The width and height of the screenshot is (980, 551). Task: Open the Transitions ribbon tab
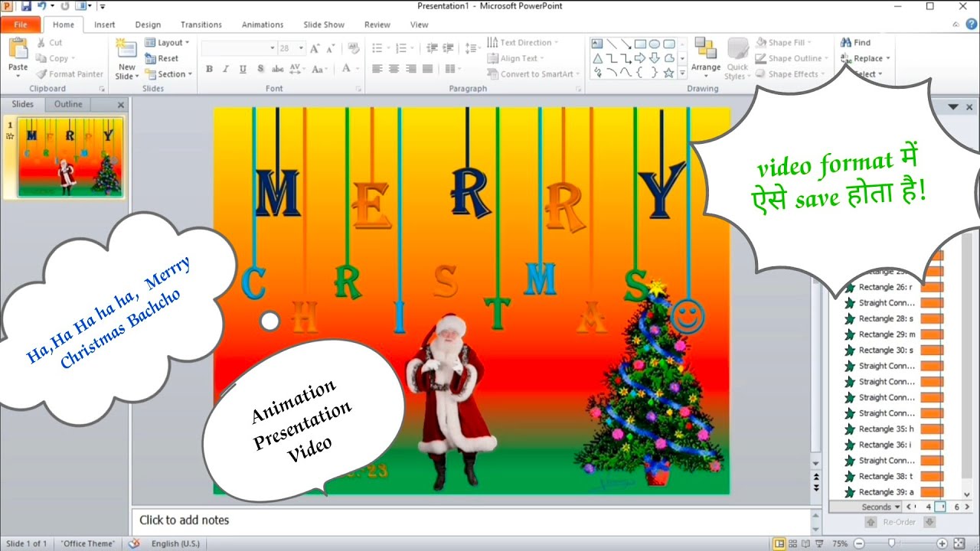click(x=201, y=24)
